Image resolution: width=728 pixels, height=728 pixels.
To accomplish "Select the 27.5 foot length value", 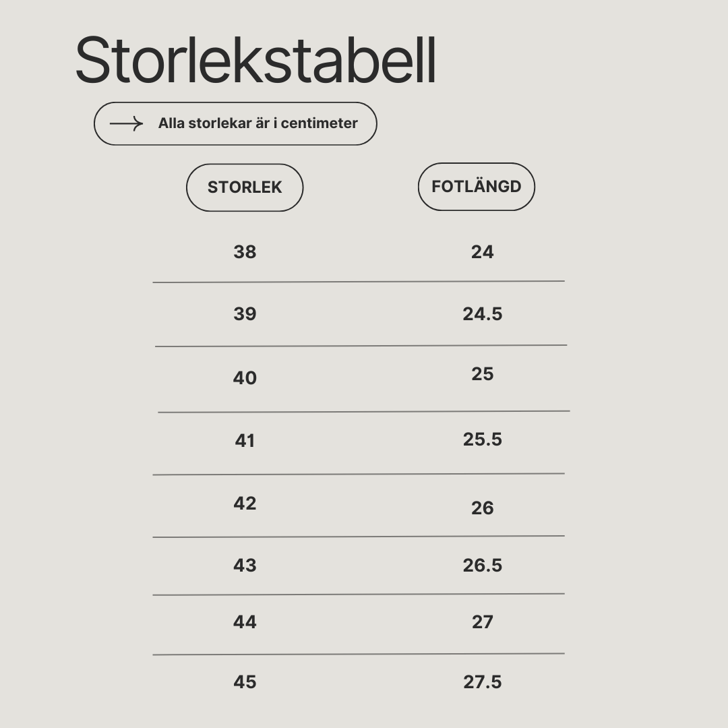I will [x=483, y=682].
